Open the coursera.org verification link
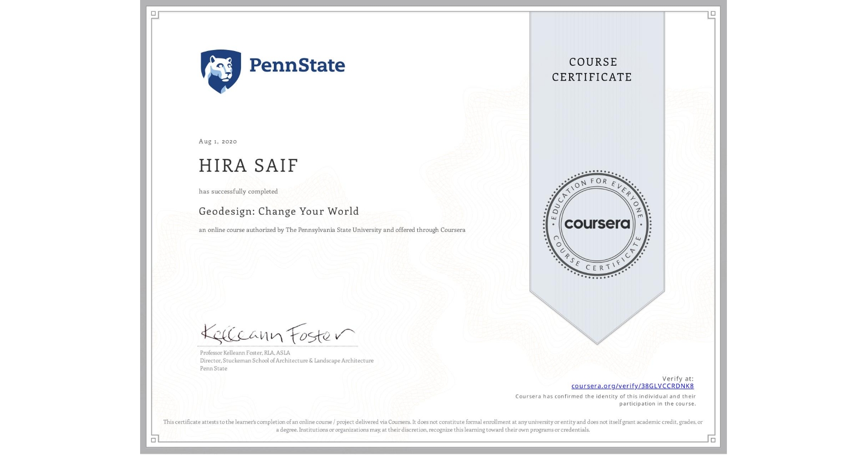 (632, 386)
